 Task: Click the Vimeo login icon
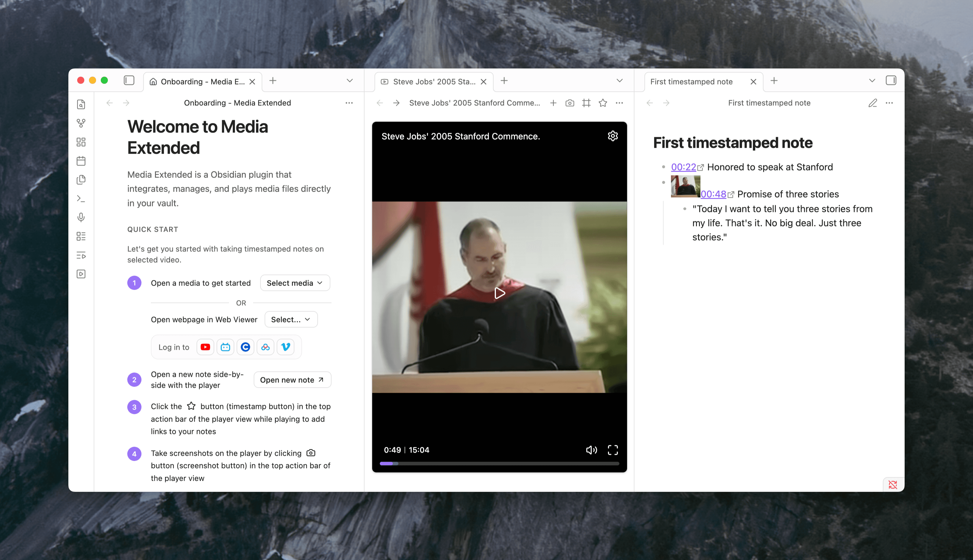(285, 347)
